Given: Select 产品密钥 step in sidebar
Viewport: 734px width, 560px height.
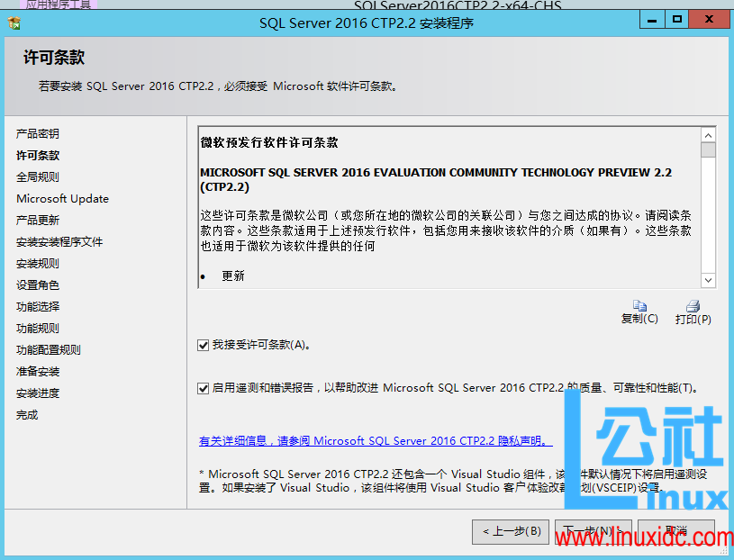Looking at the screenshot, I should [x=38, y=133].
